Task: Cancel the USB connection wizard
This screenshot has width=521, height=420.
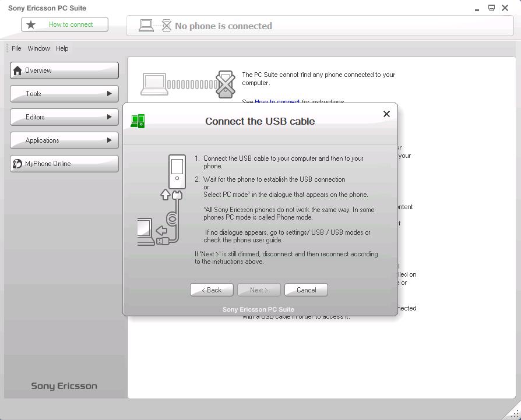Action: coord(306,290)
